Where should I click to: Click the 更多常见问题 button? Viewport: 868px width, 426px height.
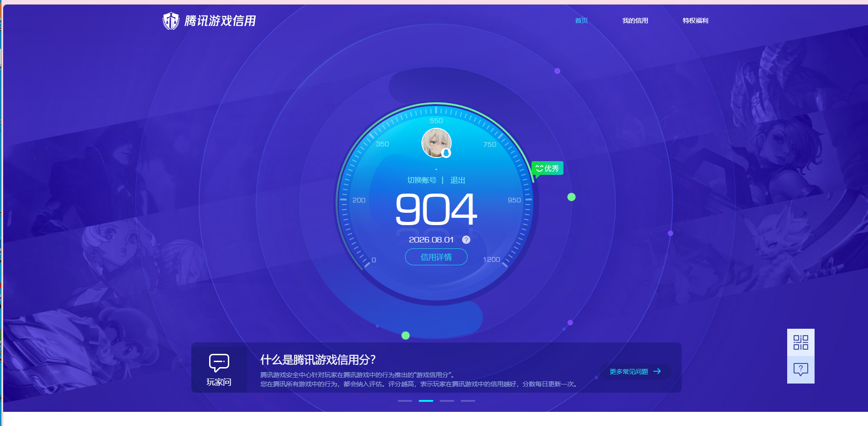635,372
